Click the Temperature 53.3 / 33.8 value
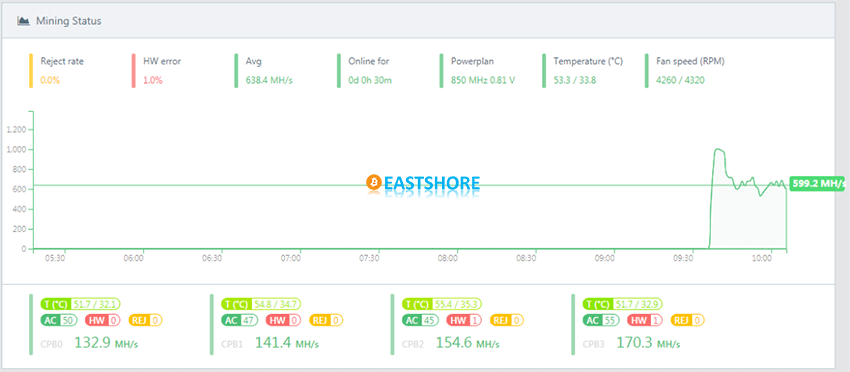Image resolution: width=850 pixels, height=372 pixels. pyautogui.click(x=575, y=80)
